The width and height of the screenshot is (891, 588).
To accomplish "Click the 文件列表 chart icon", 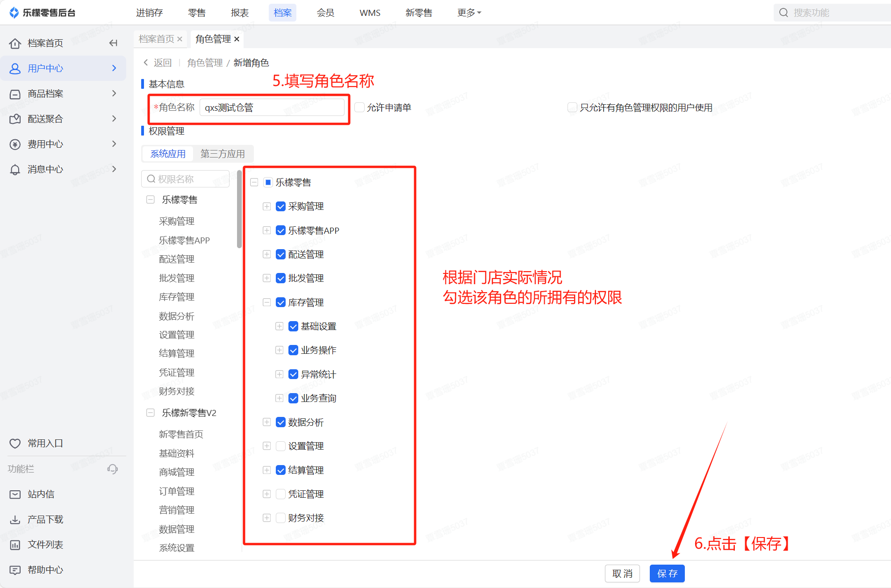I will pos(15,545).
